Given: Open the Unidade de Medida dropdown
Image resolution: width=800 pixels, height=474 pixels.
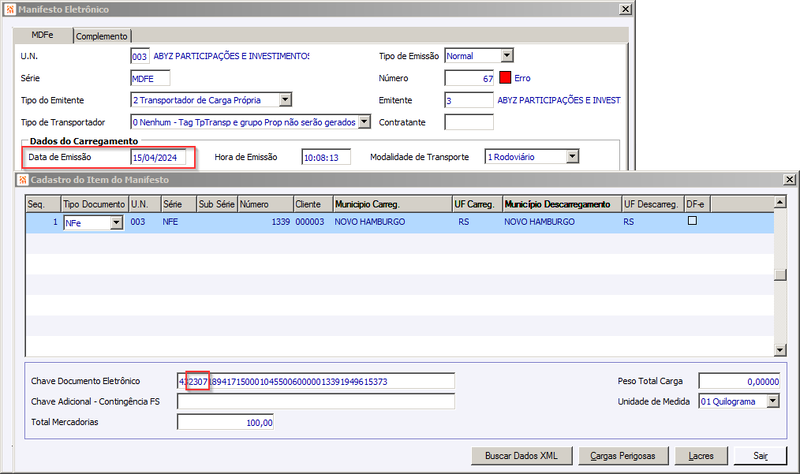Looking at the screenshot, I should coord(773,402).
